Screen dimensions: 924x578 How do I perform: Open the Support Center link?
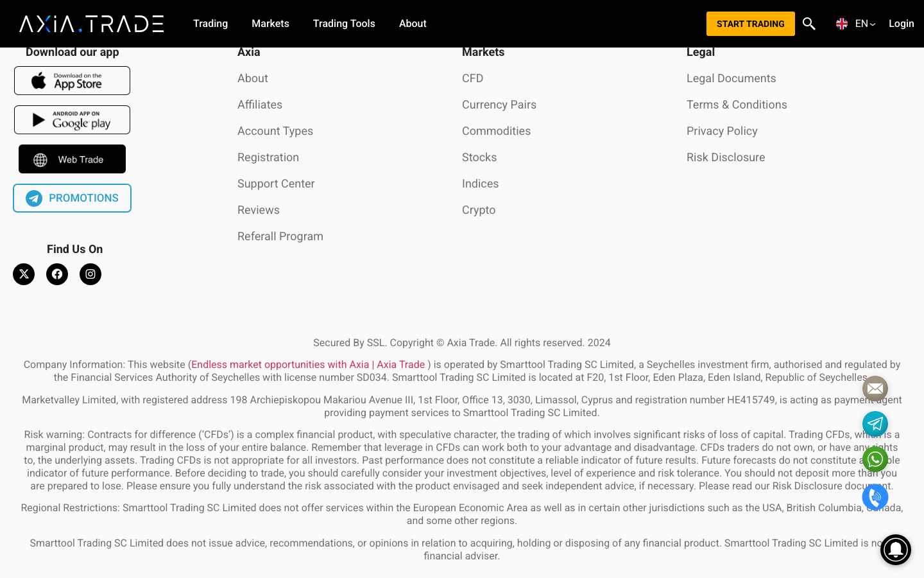[x=276, y=184]
